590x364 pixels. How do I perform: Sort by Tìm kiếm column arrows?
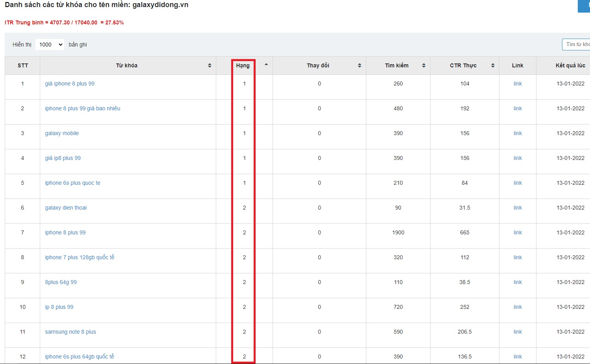point(424,66)
